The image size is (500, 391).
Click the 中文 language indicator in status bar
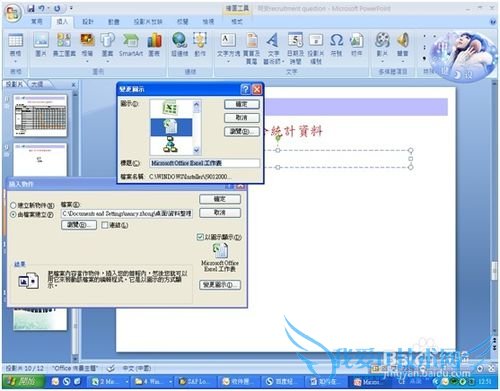[x=137, y=368]
